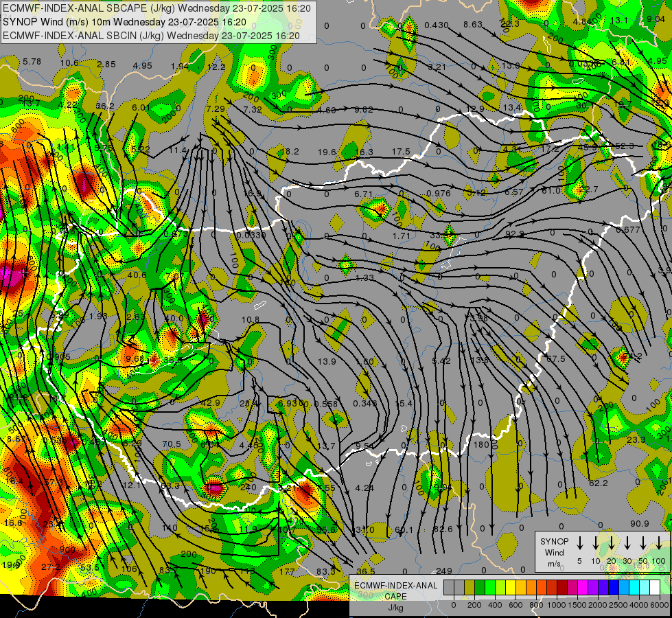The image size is (672, 618).
Task: Click the 30 m/s wind arrow in legend
Action: [627, 543]
